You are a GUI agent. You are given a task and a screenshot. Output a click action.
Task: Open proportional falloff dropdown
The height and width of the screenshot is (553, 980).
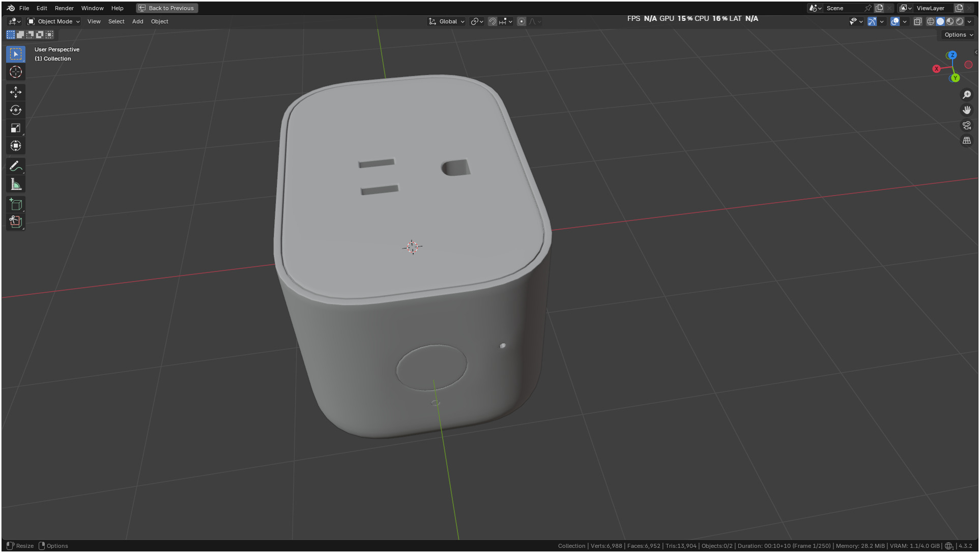[x=535, y=21]
